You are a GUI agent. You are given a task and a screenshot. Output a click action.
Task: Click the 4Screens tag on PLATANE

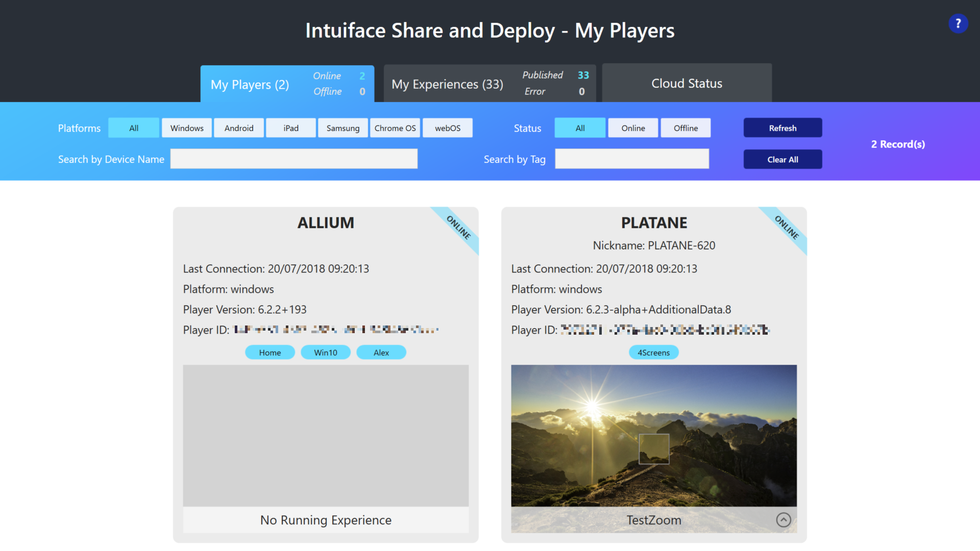(x=654, y=353)
